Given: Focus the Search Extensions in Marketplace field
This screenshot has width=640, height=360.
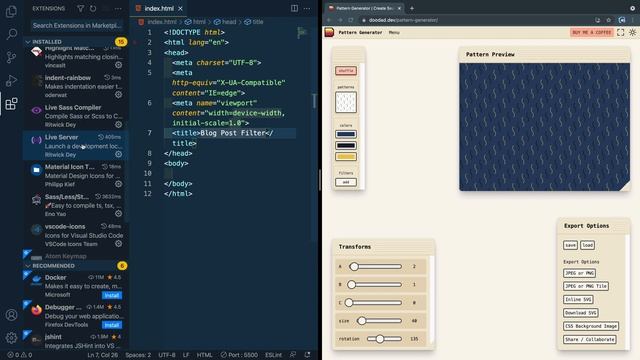Looking at the screenshot, I should coord(77,25).
